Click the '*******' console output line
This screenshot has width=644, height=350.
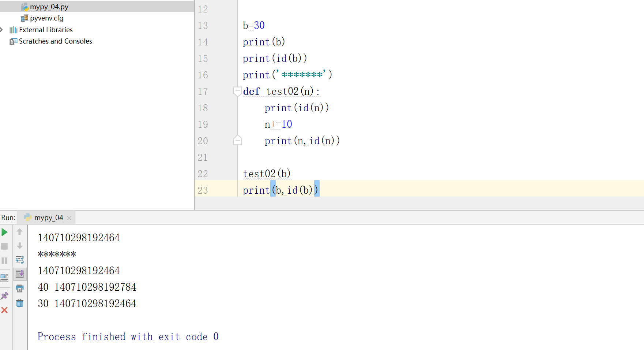(57, 254)
